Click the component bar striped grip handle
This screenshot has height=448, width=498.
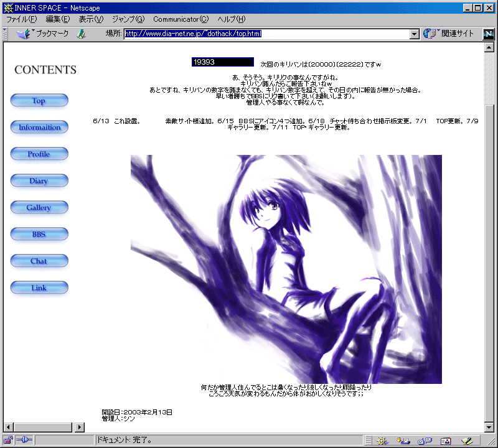tap(368, 441)
